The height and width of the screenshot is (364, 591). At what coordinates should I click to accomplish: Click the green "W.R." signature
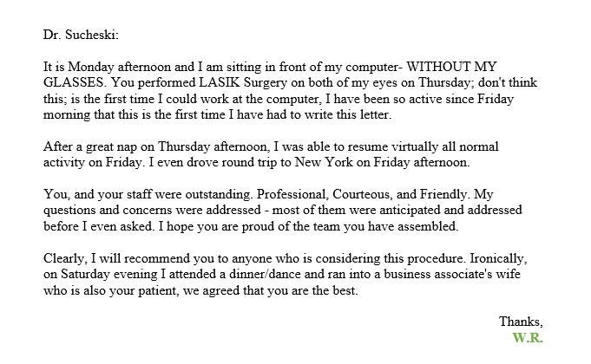(x=528, y=338)
